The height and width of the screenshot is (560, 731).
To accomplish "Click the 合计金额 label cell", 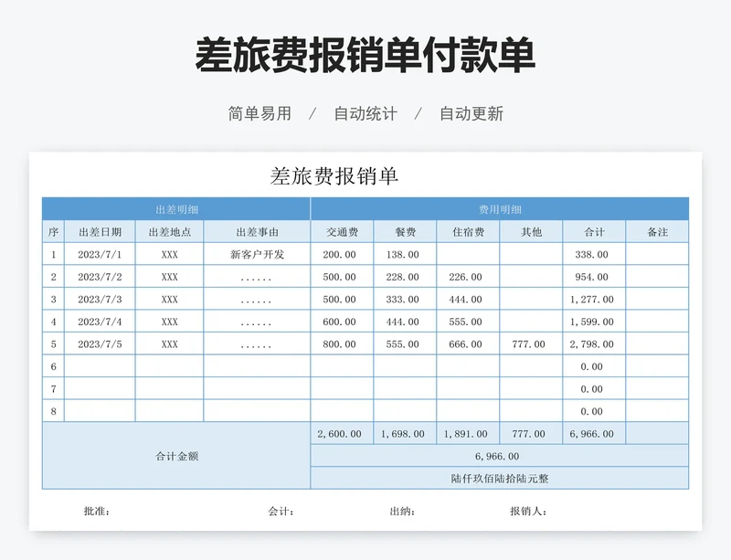I will [x=176, y=456].
